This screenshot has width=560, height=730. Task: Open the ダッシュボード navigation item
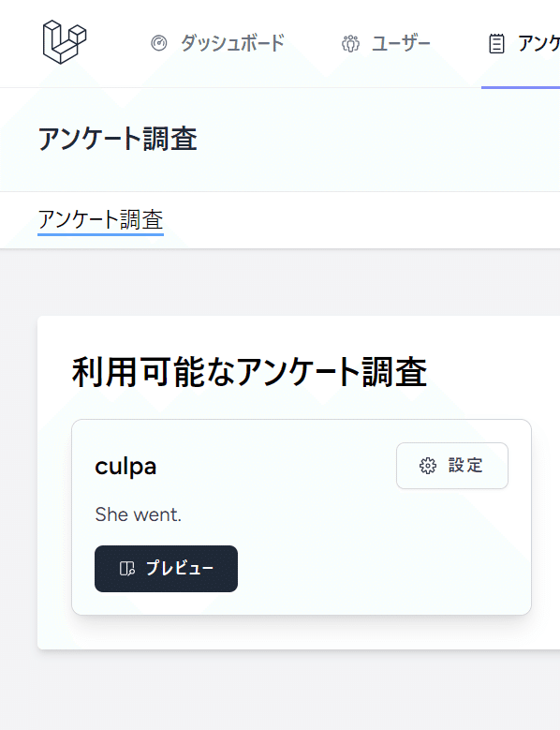pos(217,43)
